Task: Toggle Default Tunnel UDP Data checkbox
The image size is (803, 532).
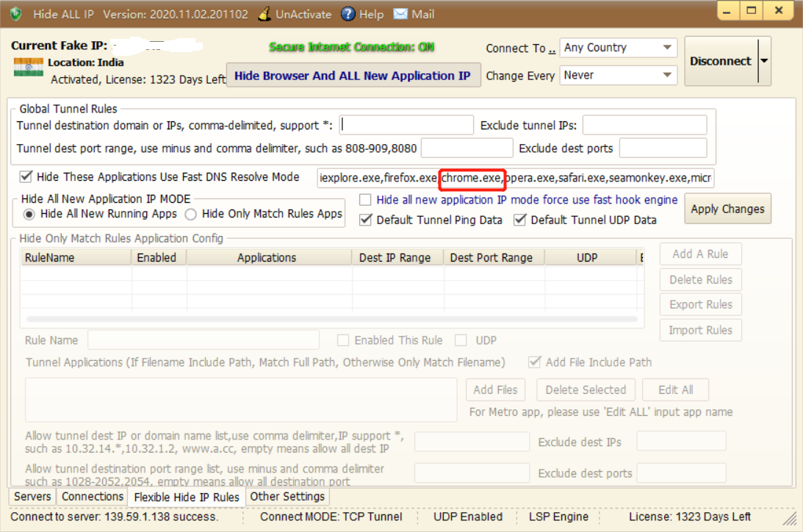Action: (520, 220)
